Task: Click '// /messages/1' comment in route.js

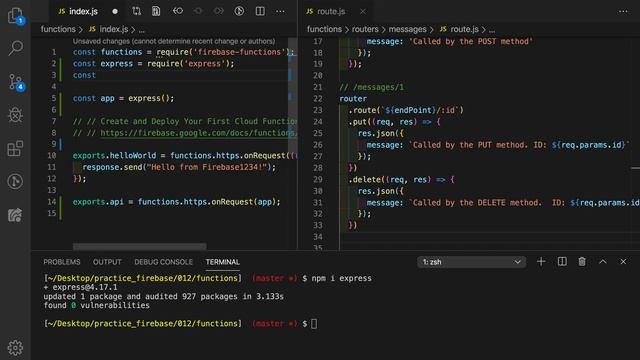Action: (371, 87)
